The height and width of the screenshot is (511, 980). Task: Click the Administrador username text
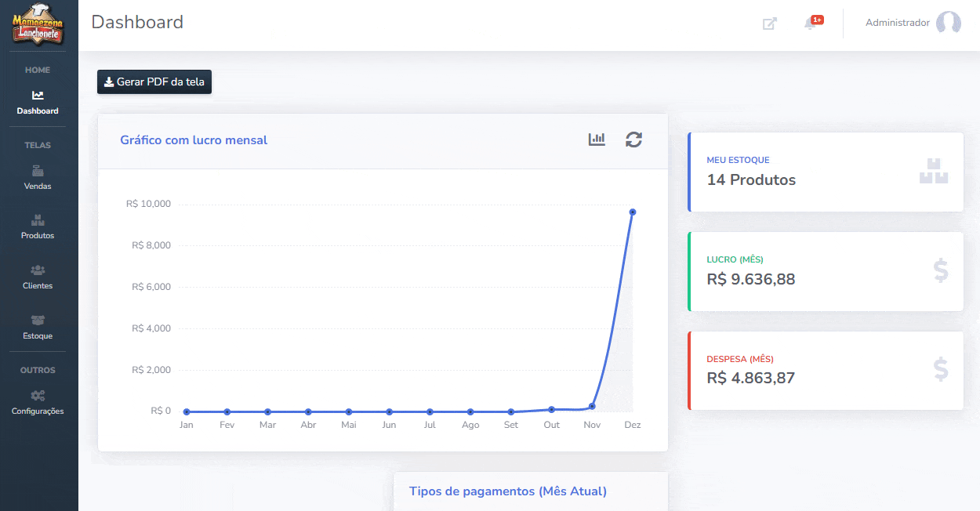[x=897, y=24]
